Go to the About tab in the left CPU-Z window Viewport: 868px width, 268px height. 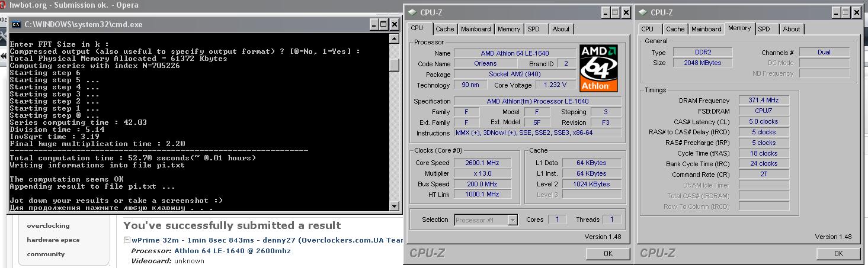tap(560, 29)
